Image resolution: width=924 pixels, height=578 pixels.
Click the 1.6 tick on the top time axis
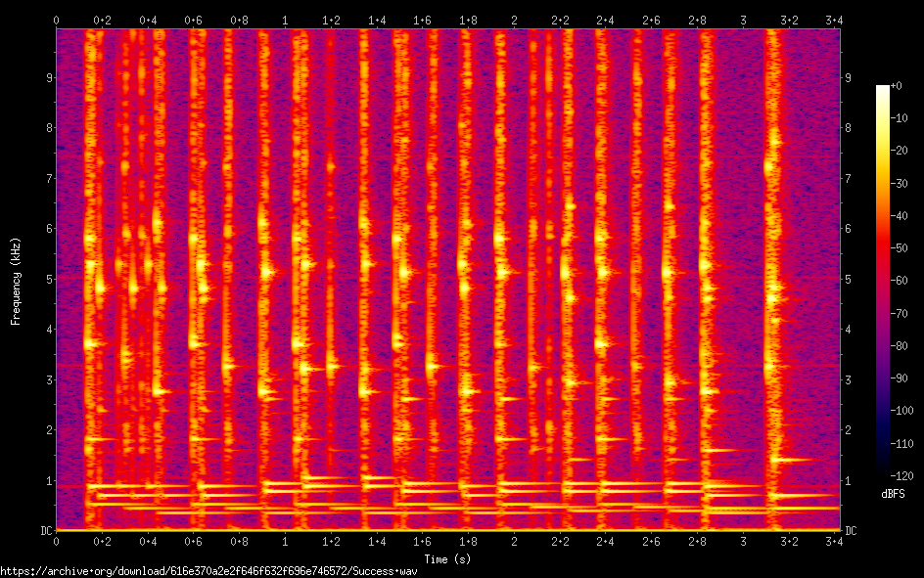click(x=422, y=20)
